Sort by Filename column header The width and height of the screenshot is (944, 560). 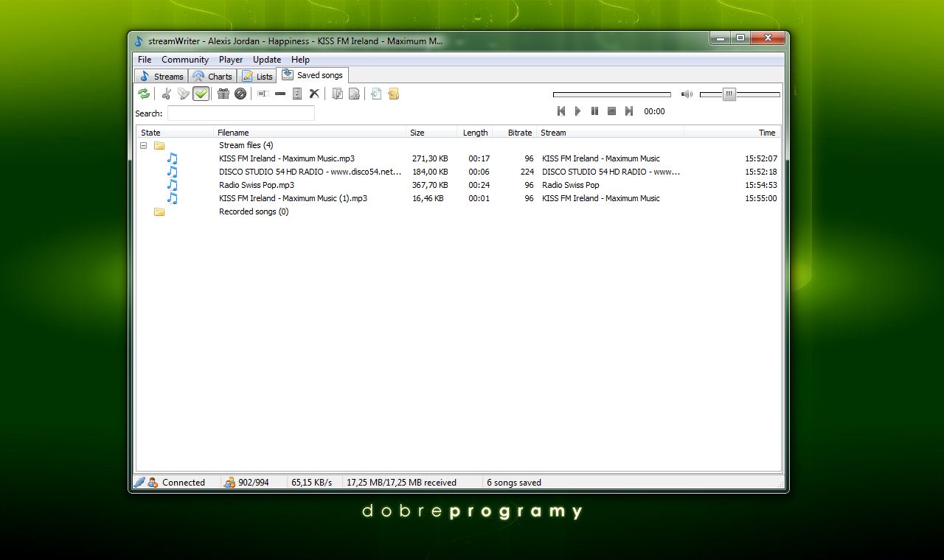point(310,133)
